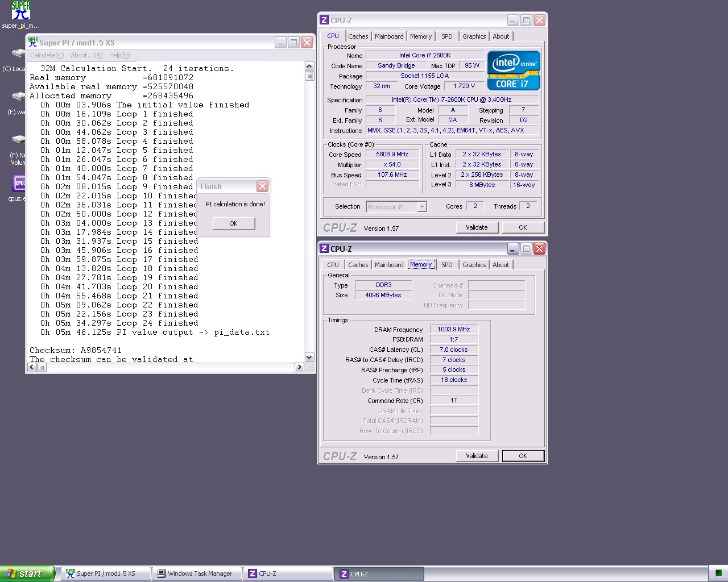Expand the Processor #1 selection dropdown
Viewport: 728px width, 582px height.
[421, 207]
